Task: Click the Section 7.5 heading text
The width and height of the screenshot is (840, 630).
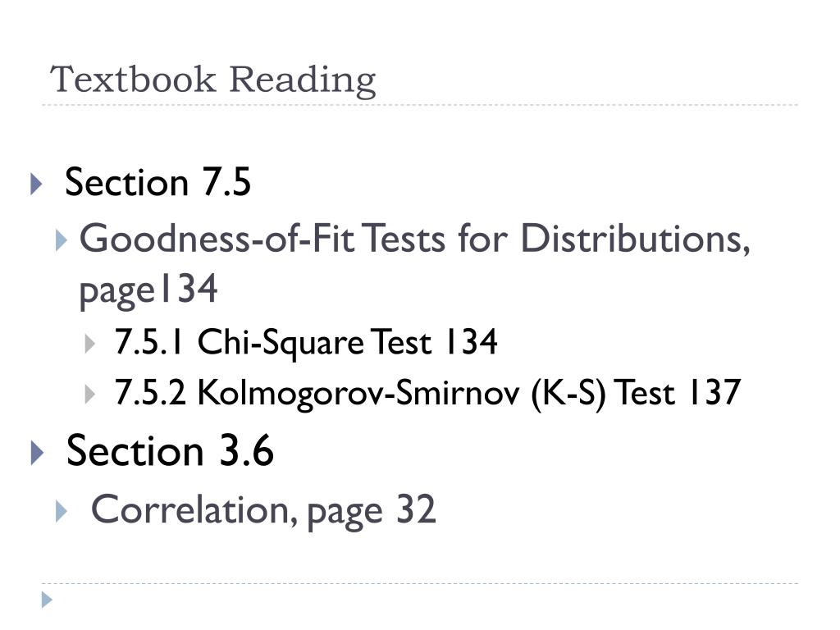Action: 158,182
